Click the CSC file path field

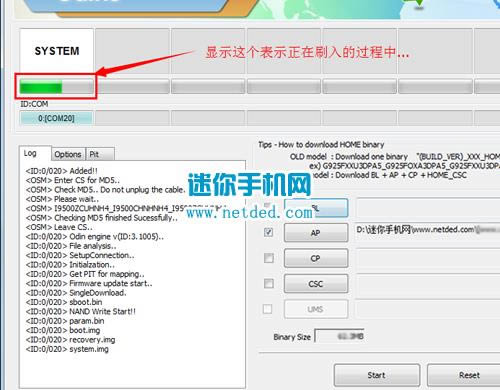[428, 284]
